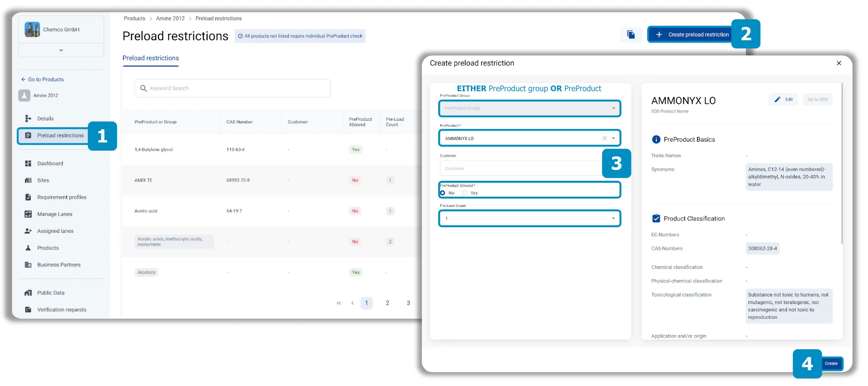Click the Edit button for AMMONYX LO
The width and height of the screenshot is (868, 386).
[783, 99]
